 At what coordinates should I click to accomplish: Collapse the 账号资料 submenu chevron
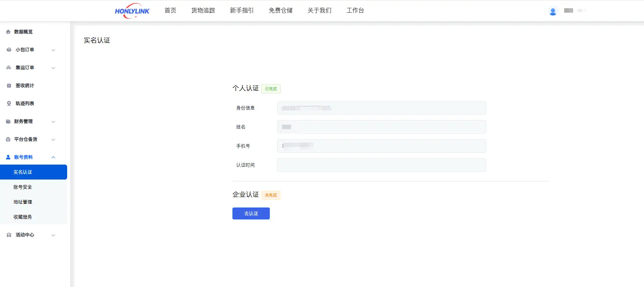[x=53, y=157]
